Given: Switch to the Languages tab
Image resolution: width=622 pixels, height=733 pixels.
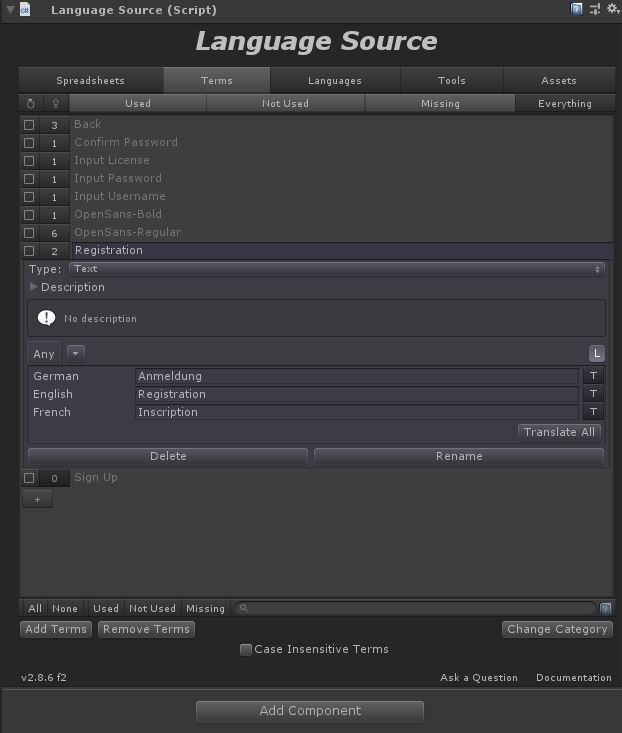Looking at the screenshot, I should click(335, 81).
